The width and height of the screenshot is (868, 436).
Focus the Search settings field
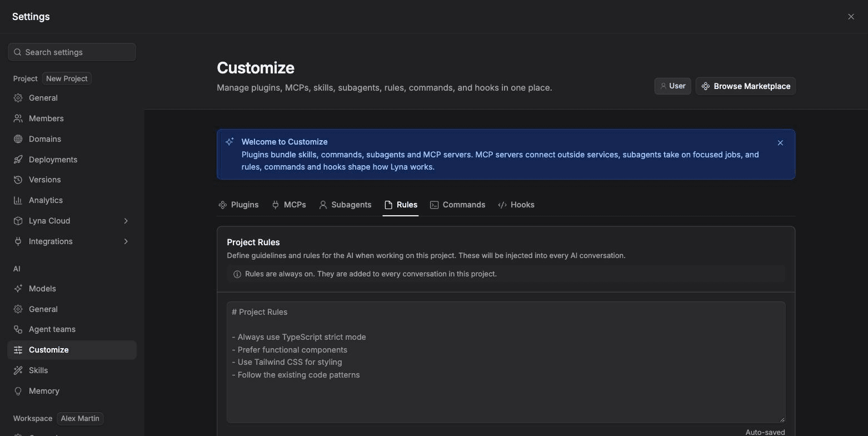pos(72,52)
